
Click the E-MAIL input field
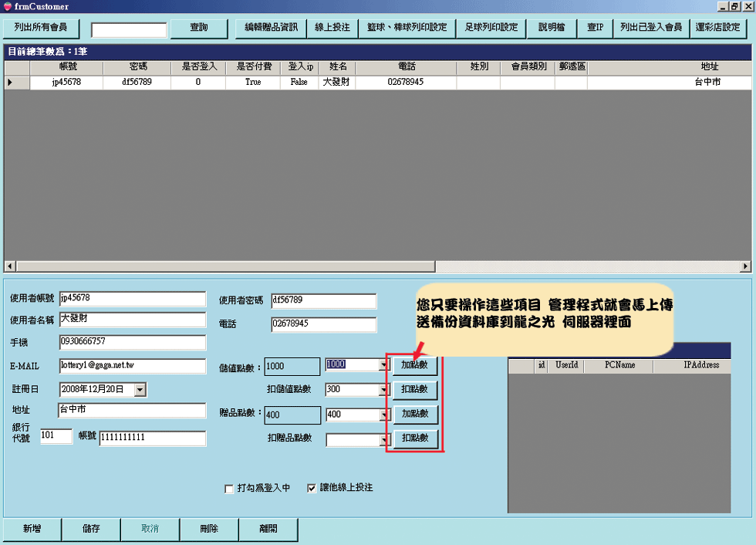click(132, 366)
